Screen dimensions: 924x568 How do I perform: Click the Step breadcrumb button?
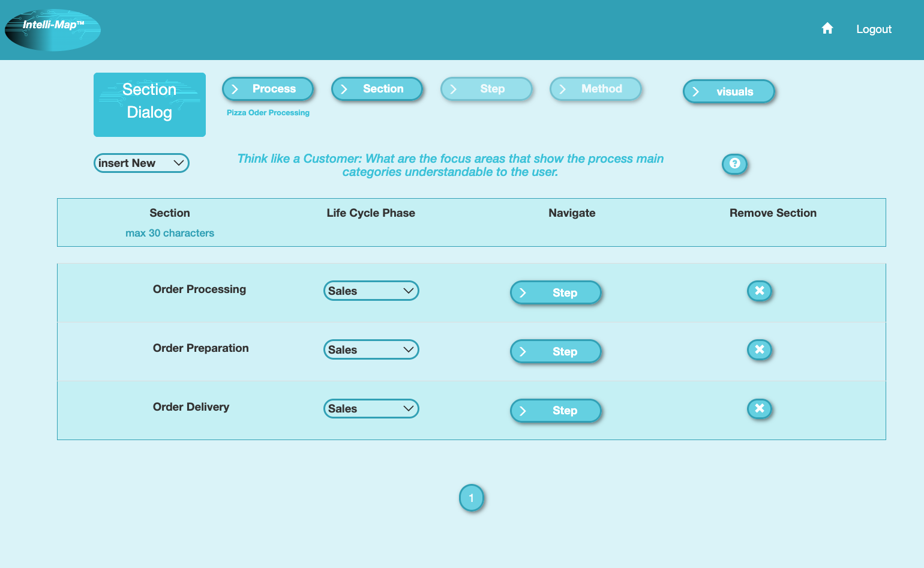click(x=486, y=88)
